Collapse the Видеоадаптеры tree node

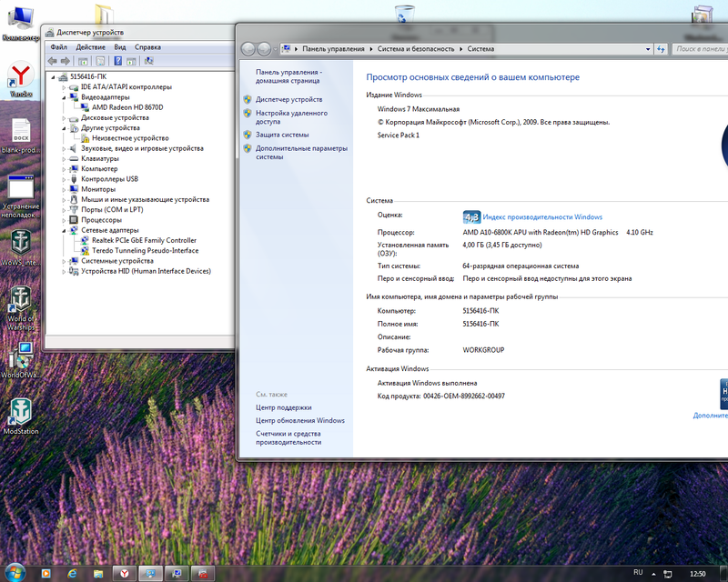(64, 97)
